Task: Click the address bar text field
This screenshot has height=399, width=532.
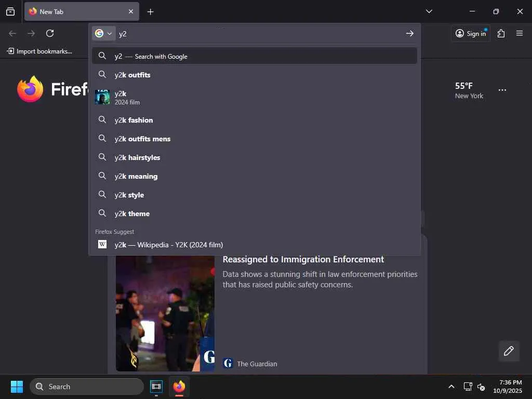Action: [x=260, y=34]
